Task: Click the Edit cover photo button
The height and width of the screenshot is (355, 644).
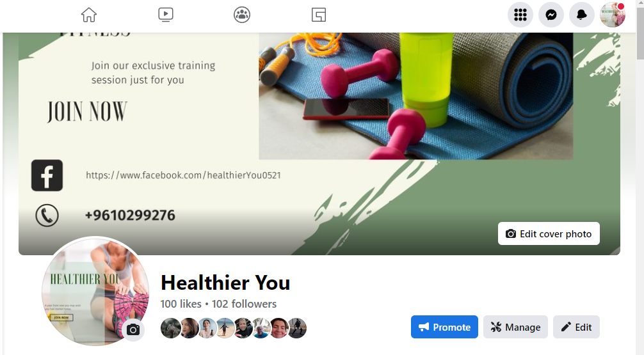Action: pos(549,233)
